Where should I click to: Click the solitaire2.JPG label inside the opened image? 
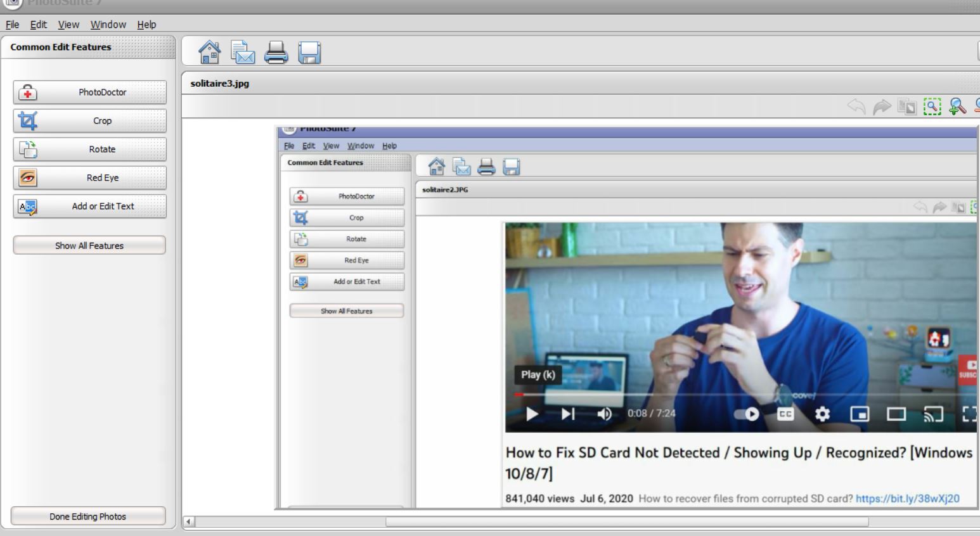coord(445,190)
